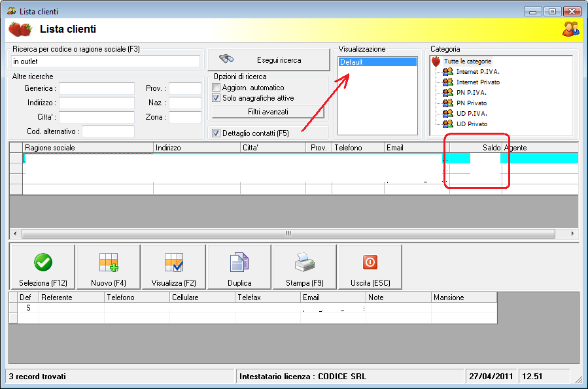Click the Zona search field
The height and width of the screenshot is (389, 588).
185,117
